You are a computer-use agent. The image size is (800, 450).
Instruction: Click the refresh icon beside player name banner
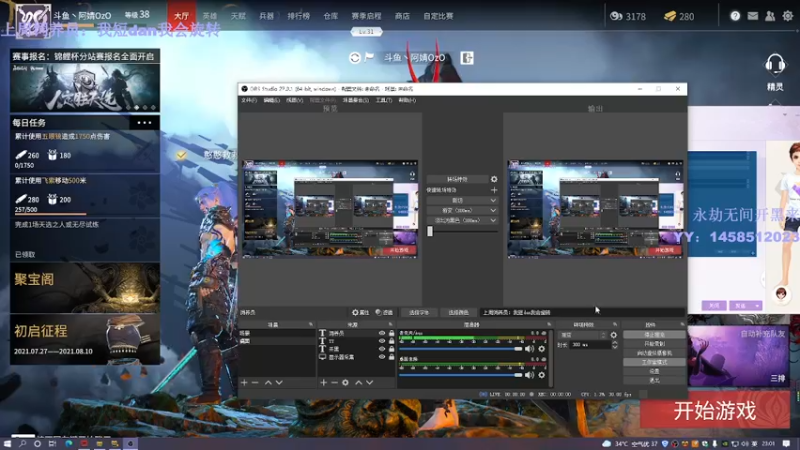(355, 58)
